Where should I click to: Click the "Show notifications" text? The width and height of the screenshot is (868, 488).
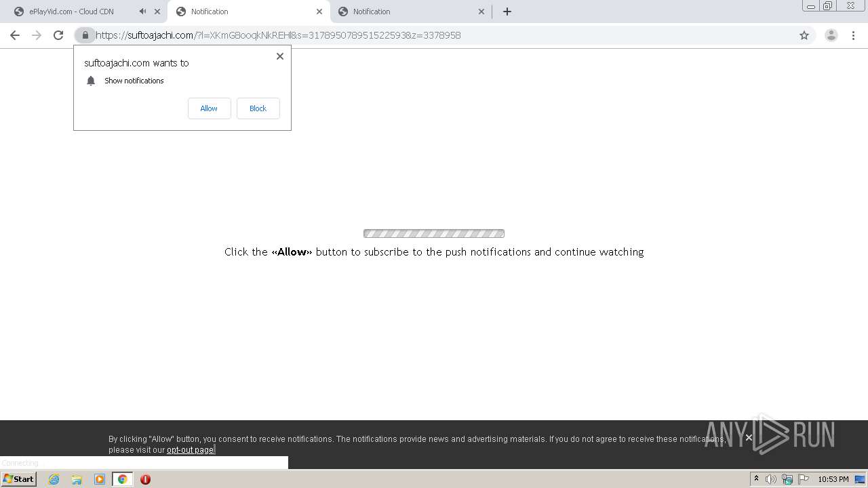click(x=134, y=81)
